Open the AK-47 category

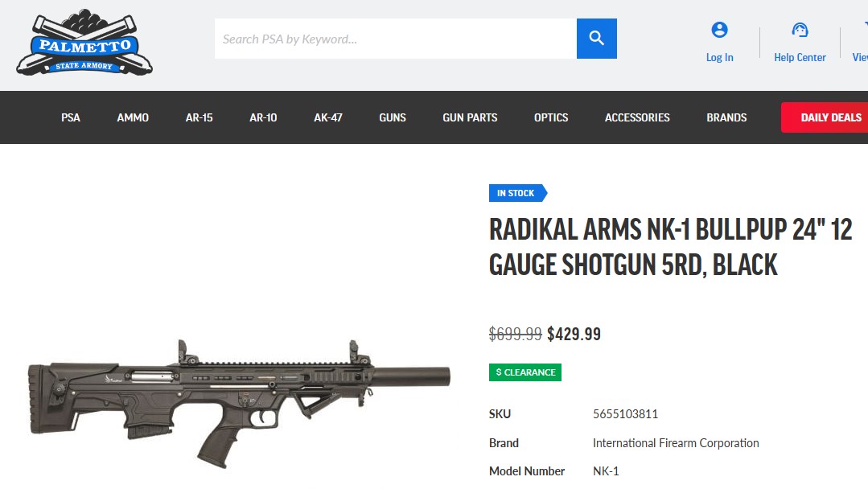click(327, 117)
